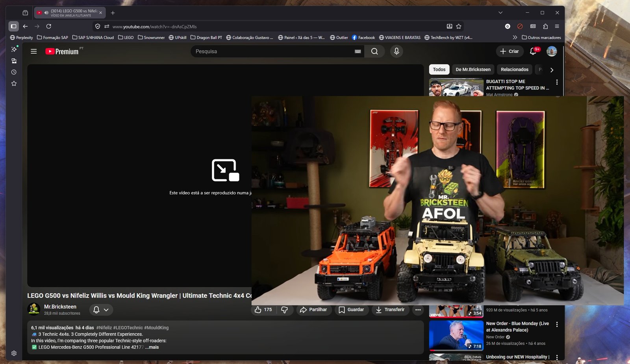Open a new browser tab
The image size is (630, 364).
113,13
